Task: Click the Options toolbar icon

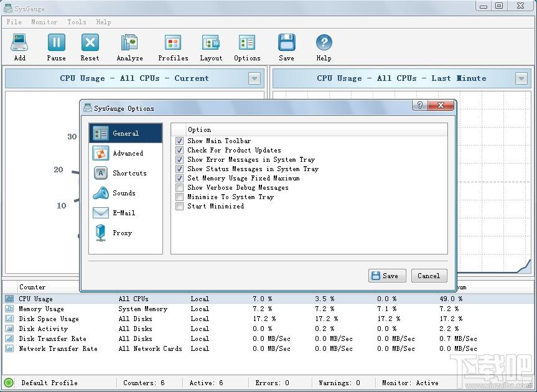Action: click(247, 43)
